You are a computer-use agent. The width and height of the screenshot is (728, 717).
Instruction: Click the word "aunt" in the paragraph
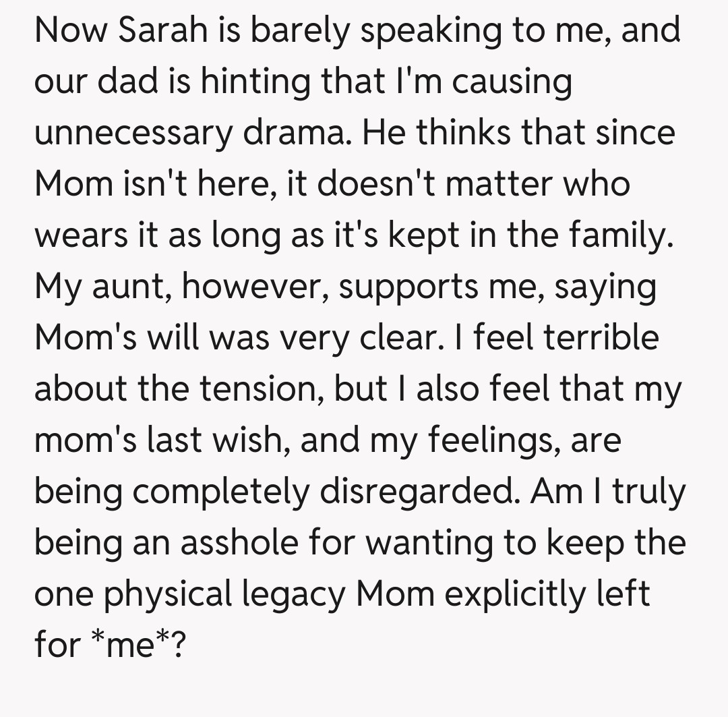point(127,287)
